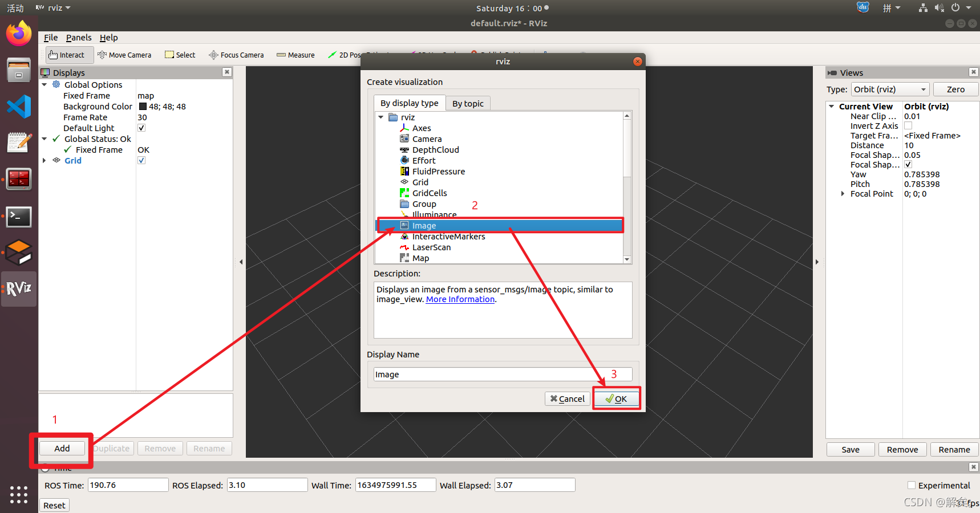This screenshot has height=513, width=980.
Task: Open Firefox from the dock
Action: click(x=19, y=34)
